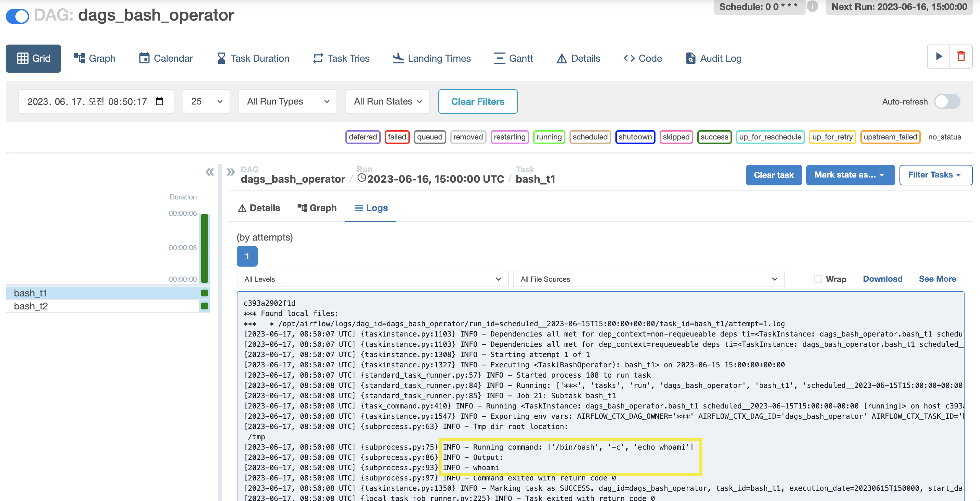Image resolution: width=980 pixels, height=501 pixels.
Task: Trigger the DAG with the play icon
Action: click(x=939, y=56)
